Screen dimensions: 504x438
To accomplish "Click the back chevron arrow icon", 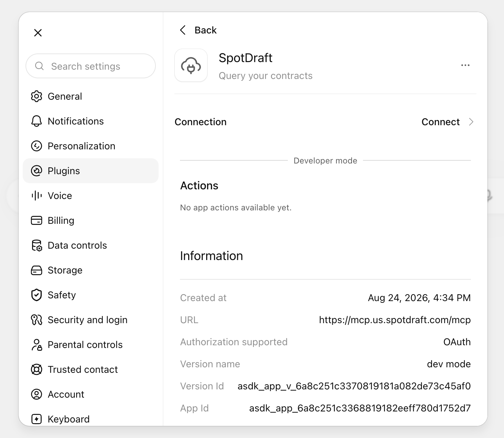I will [183, 30].
